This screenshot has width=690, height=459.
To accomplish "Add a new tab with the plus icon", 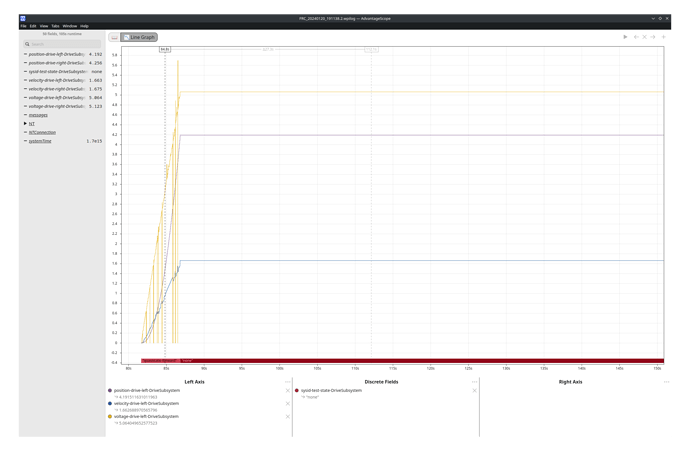I will [x=664, y=37].
